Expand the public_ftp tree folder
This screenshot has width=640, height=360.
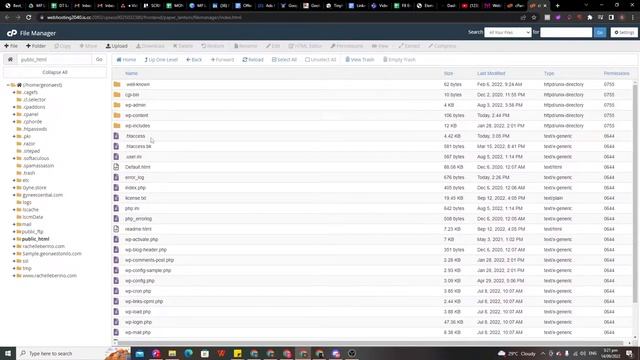pos(14,231)
